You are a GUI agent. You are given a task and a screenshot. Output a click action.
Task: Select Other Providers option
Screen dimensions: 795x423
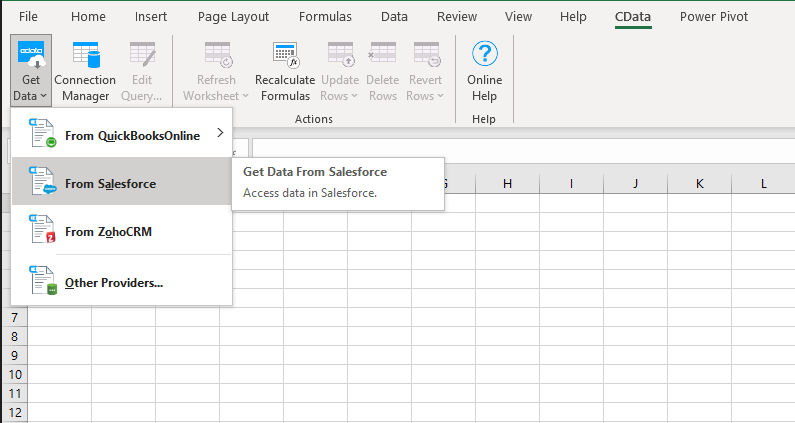coord(113,282)
